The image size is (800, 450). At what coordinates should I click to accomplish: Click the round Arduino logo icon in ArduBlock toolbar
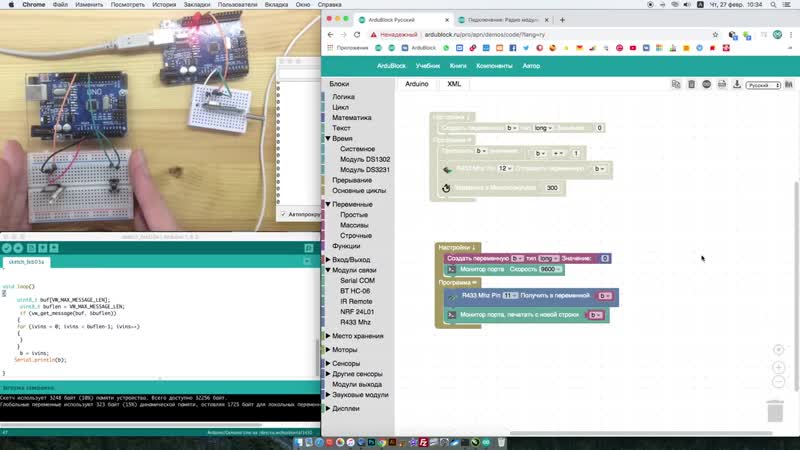click(x=707, y=84)
